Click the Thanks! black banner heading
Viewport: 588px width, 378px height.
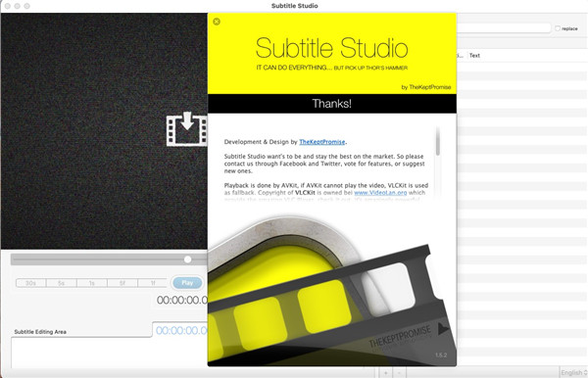tap(332, 104)
